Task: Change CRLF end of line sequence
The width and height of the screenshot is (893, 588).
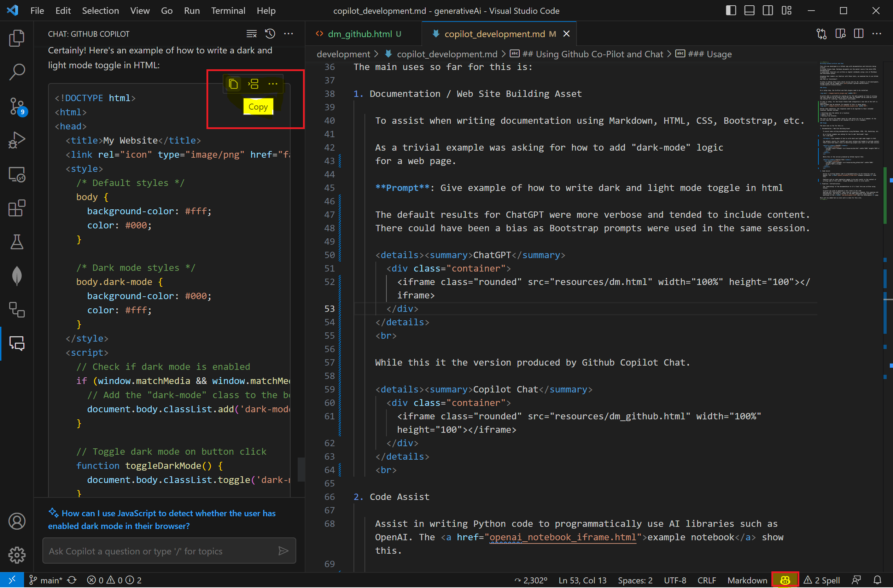Action: click(x=707, y=581)
